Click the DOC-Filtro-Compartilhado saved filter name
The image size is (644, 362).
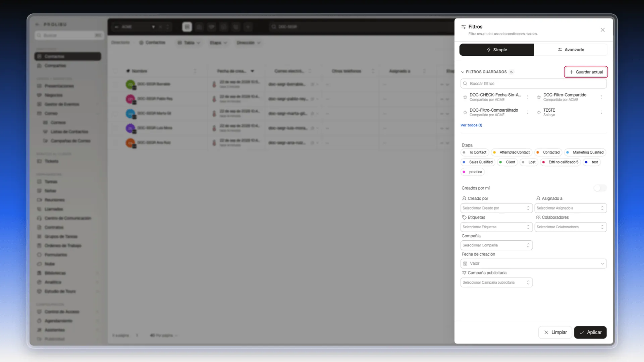click(494, 110)
